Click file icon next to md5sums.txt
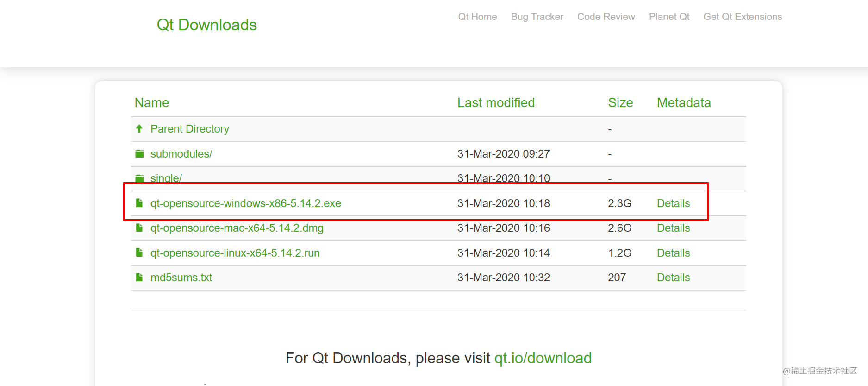Image resolution: width=868 pixels, height=386 pixels. (x=139, y=277)
